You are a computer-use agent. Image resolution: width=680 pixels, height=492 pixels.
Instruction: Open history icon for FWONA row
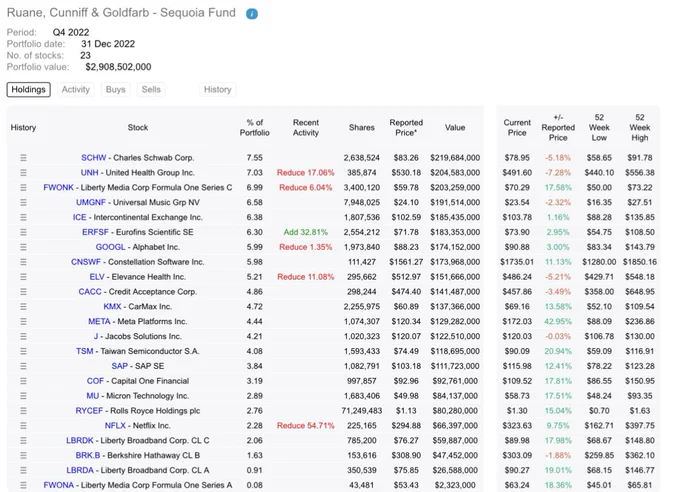23,485
